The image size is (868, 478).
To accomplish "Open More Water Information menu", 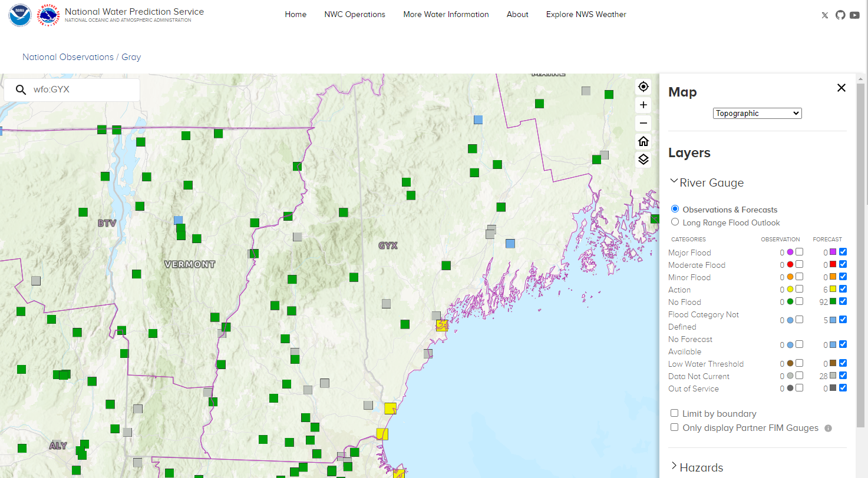I will click(446, 15).
